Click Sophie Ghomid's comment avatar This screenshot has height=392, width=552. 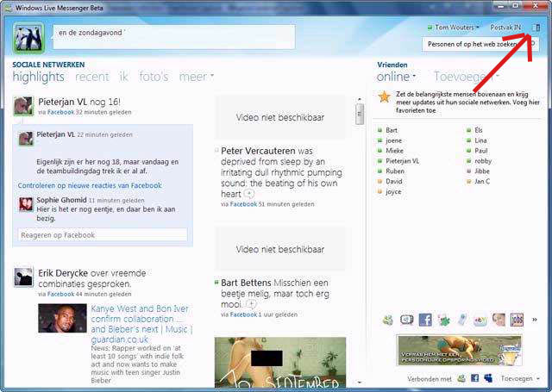coord(26,204)
